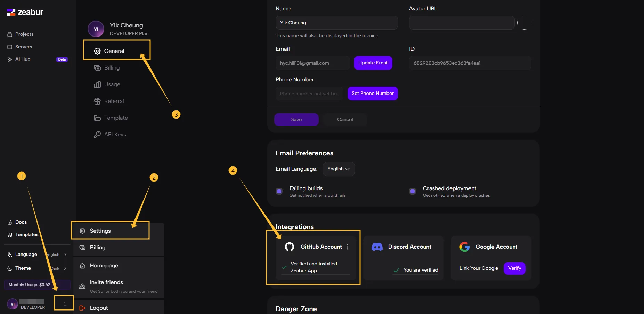Open the Projects section in the sidebar
644x314 pixels.
(x=24, y=34)
